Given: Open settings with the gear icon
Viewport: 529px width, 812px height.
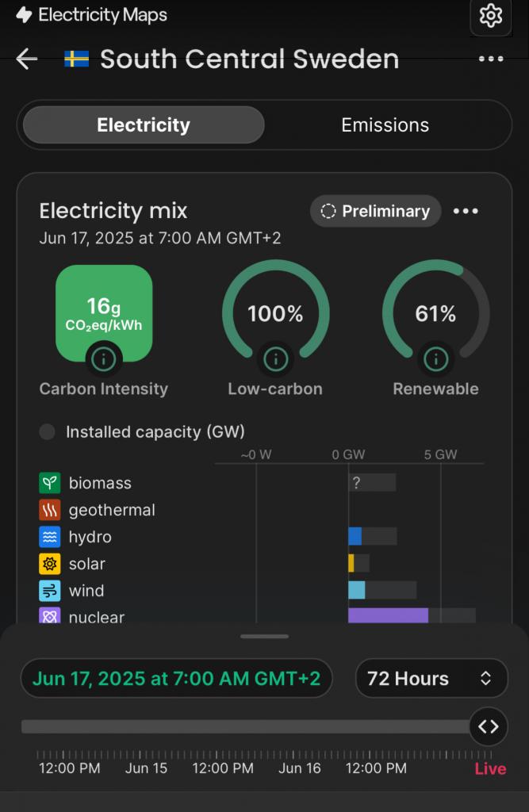Looking at the screenshot, I should [x=491, y=16].
